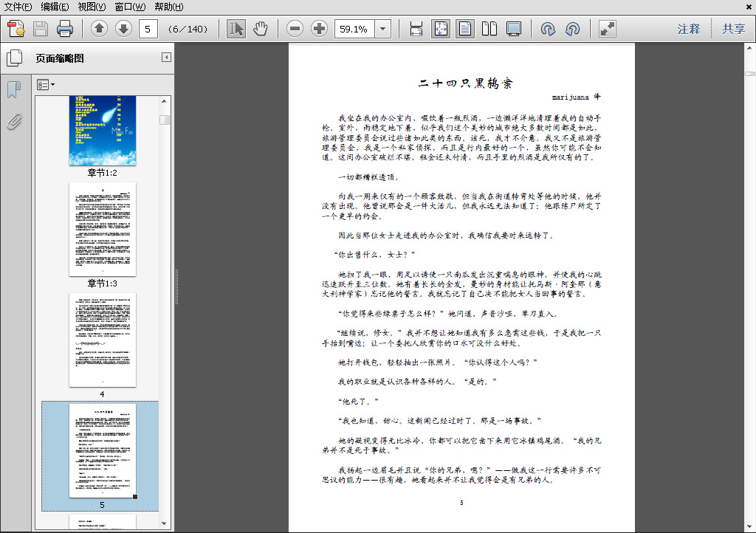Click document scroll down arrow
Image resolution: width=756 pixels, height=533 pixels.
750,527
